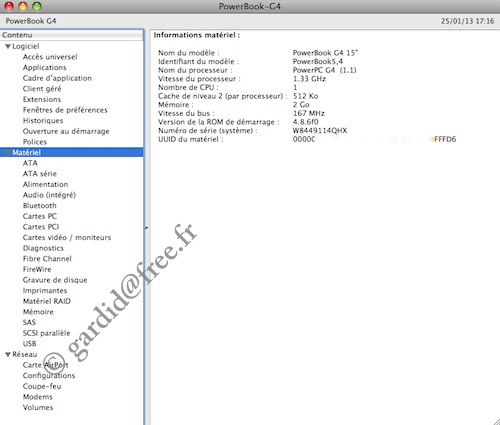Select Historiques in the Logiciel list
Image resolution: width=500 pixels, height=425 pixels.
click(x=43, y=121)
